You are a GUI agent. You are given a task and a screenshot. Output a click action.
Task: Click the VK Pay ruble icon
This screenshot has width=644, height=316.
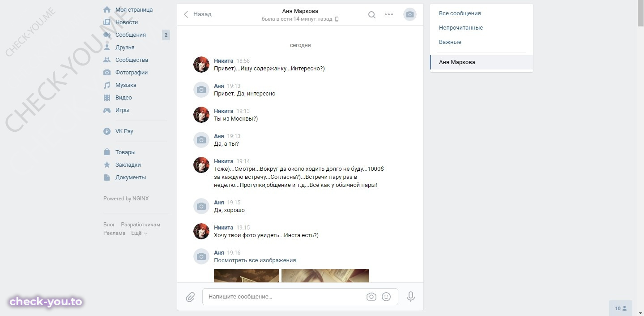[x=107, y=131]
